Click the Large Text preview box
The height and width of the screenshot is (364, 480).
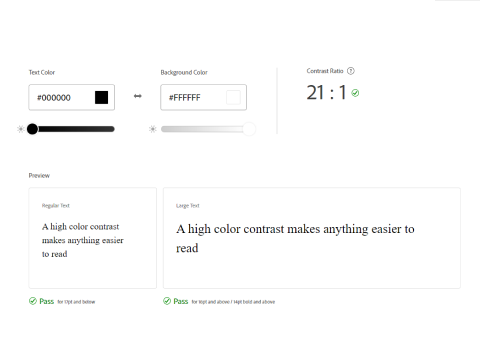click(312, 238)
